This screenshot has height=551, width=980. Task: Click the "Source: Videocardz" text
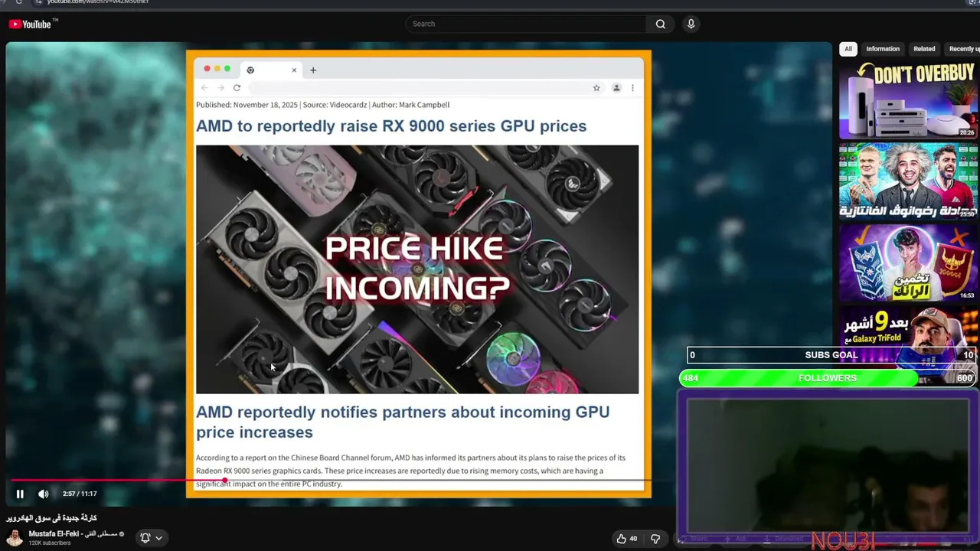[335, 105]
